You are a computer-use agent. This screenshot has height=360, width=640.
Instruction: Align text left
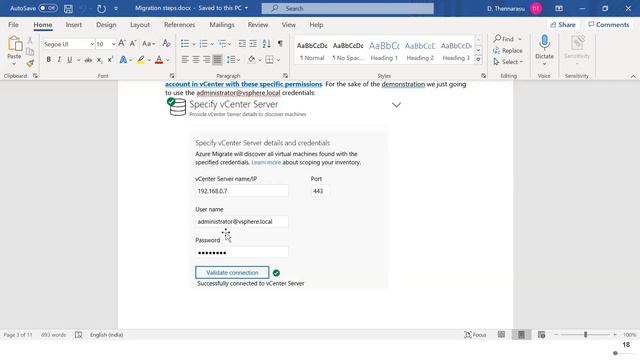click(x=185, y=60)
